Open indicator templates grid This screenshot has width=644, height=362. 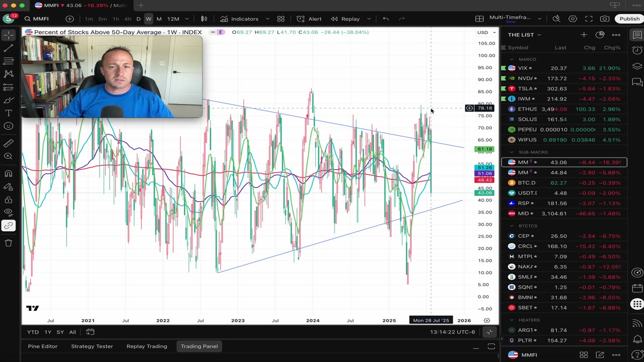click(281, 19)
